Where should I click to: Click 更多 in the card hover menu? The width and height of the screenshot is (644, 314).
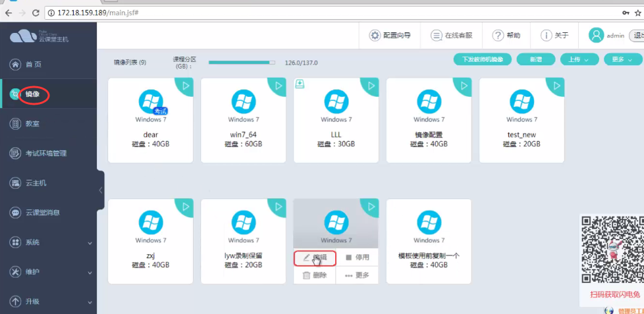point(358,275)
